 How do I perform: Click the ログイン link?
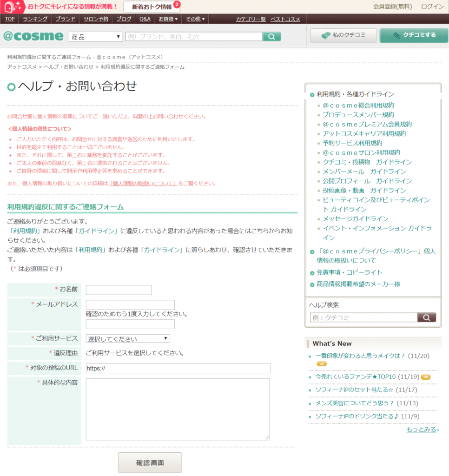pos(432,7)
